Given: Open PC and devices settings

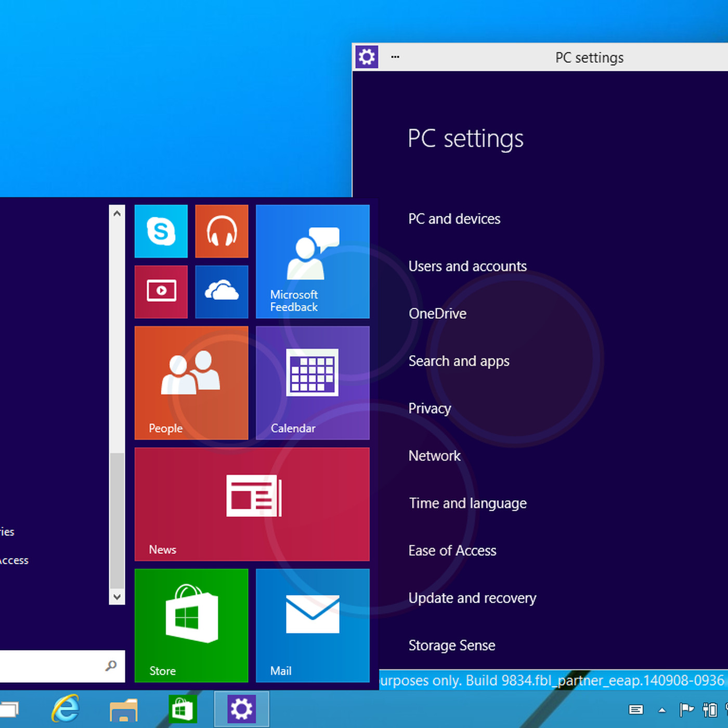Looking at the screenshot, I should click(x=454, y=219).
